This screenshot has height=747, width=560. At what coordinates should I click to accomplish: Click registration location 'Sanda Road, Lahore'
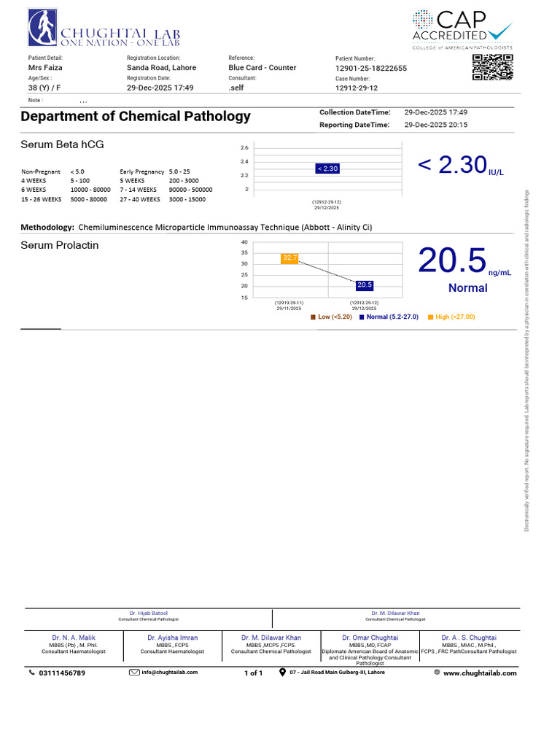pyautogui.click(x=161, y=68)
